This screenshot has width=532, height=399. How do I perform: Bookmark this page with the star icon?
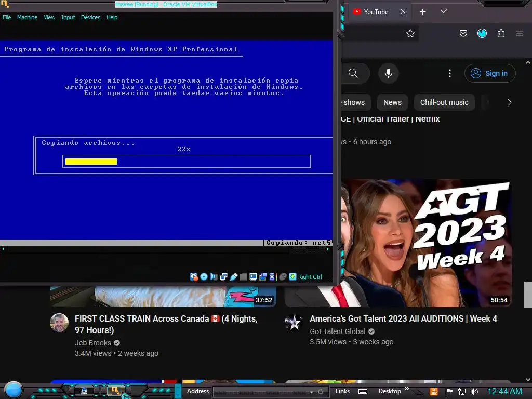pyautogui.click(x=410, y=33)
